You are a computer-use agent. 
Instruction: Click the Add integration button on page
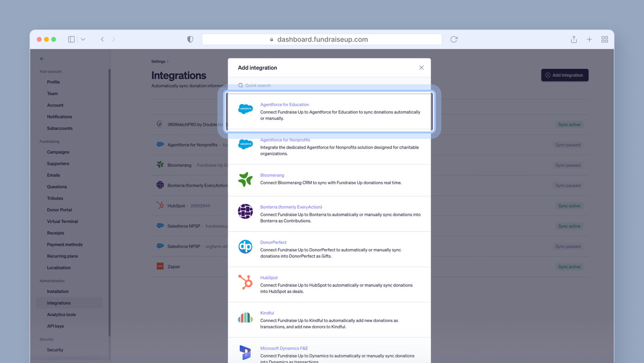click(x=565, y=75)
